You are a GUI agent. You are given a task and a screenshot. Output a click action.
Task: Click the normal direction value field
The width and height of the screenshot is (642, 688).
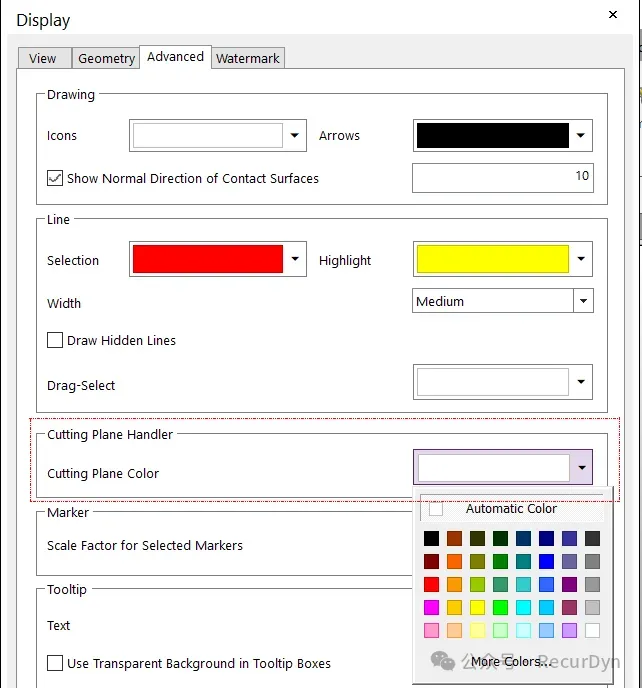(502, 178)
